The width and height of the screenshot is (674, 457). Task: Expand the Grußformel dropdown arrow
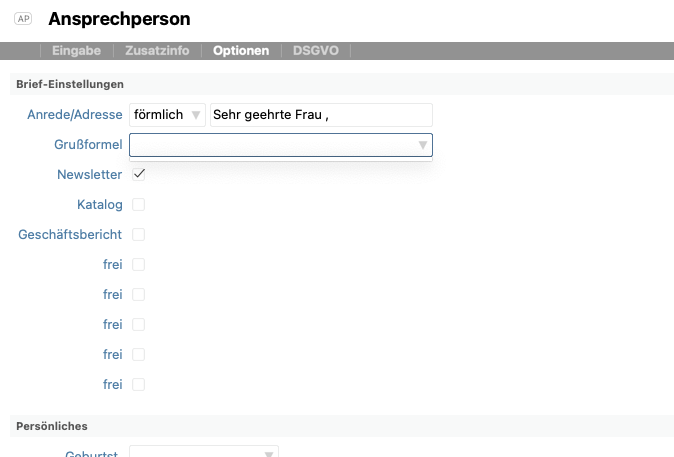[423, 146]
